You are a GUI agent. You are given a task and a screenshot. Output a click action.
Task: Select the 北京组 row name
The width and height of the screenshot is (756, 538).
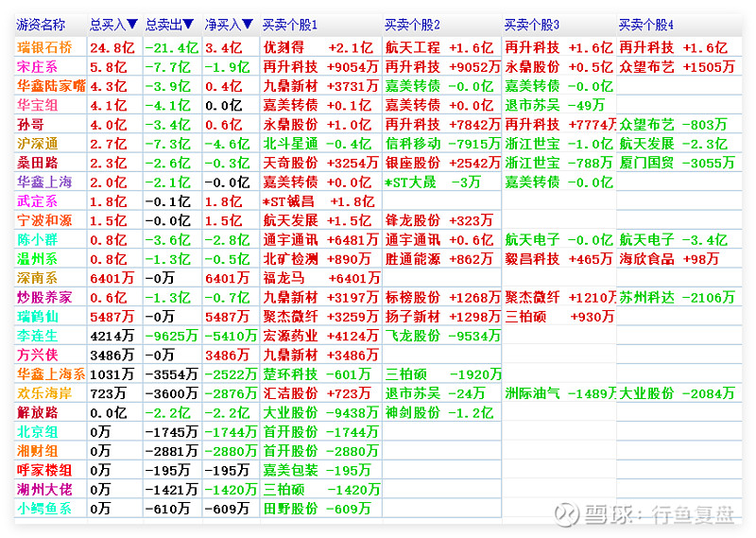tap(37, 432)
